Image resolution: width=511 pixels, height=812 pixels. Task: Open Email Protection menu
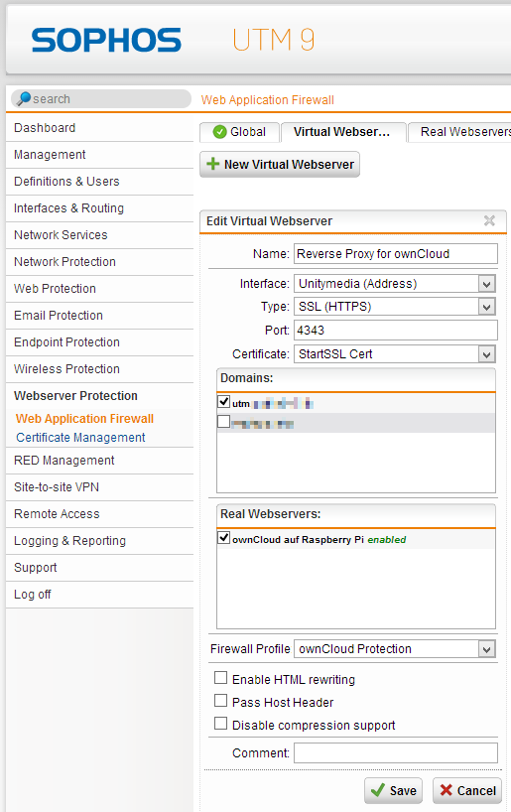tap(99, 316)
